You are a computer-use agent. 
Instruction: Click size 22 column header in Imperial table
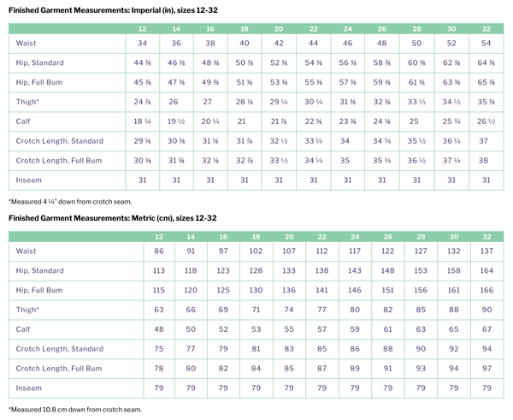point(312,28)
